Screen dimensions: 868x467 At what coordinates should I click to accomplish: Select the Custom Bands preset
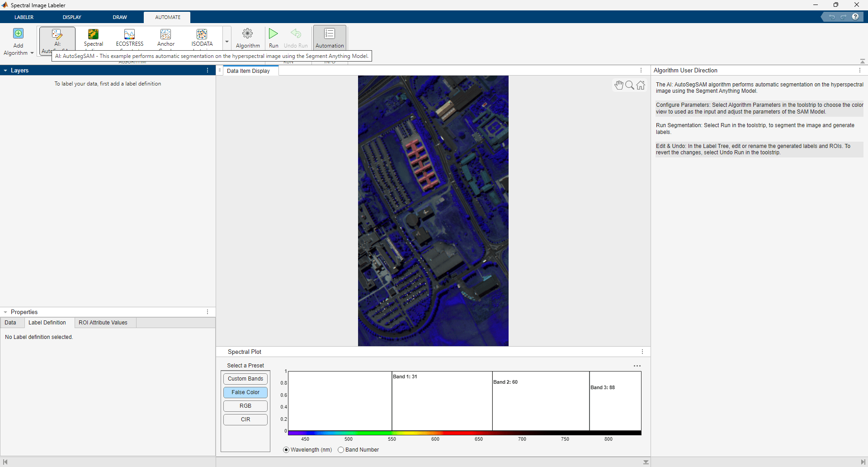pyautogui.click(x=245, y=379)
